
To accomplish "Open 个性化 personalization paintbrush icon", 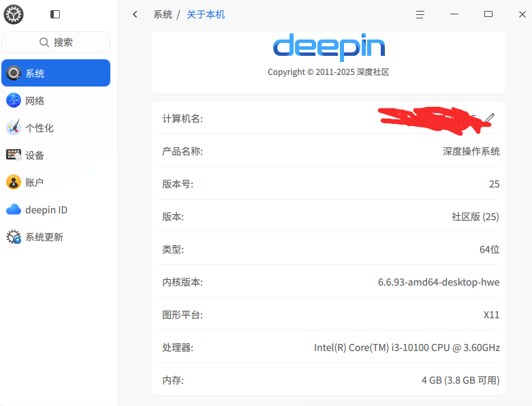I will [x=14, y=127].
